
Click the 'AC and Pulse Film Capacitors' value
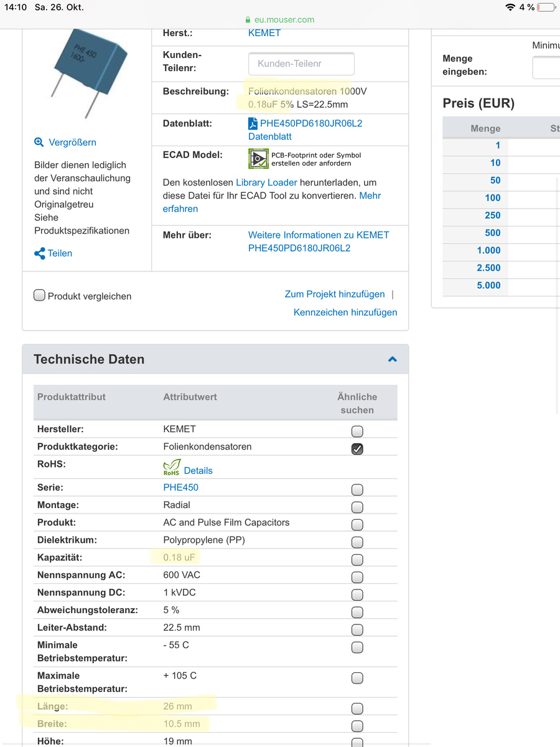[226, 522]
